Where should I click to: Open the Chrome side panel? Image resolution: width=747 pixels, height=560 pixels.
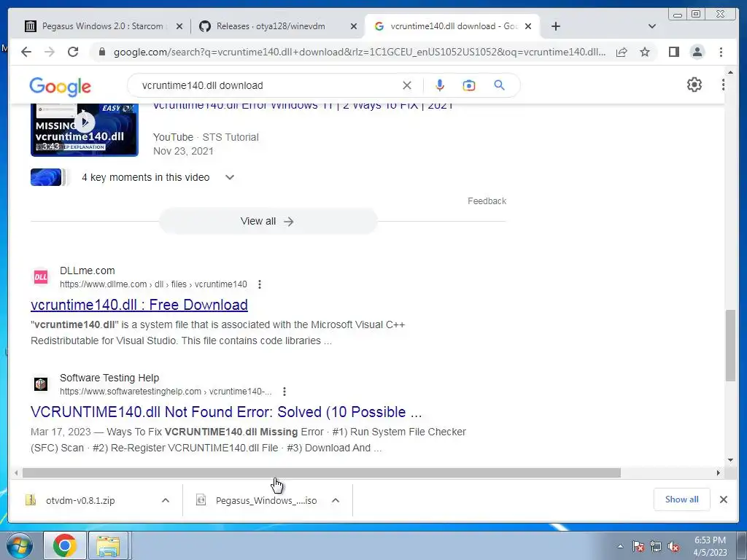[x=673, y=52]
